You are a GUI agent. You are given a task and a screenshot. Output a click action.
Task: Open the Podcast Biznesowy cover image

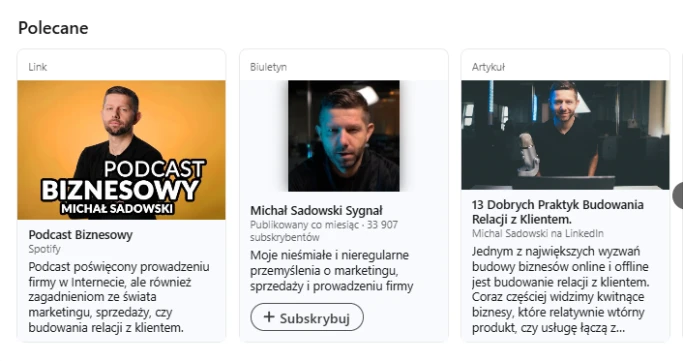click(x=122, y=150)
